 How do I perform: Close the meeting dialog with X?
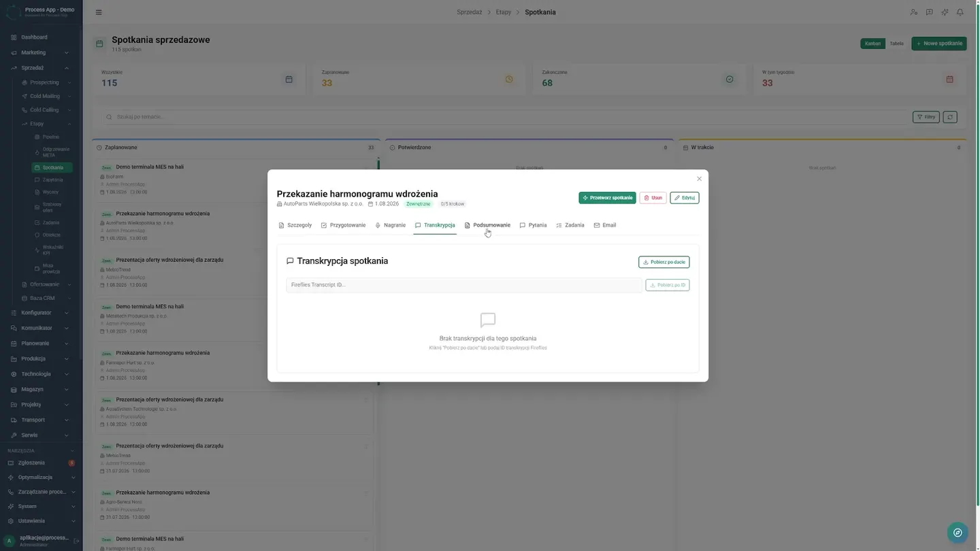[699, 179]
